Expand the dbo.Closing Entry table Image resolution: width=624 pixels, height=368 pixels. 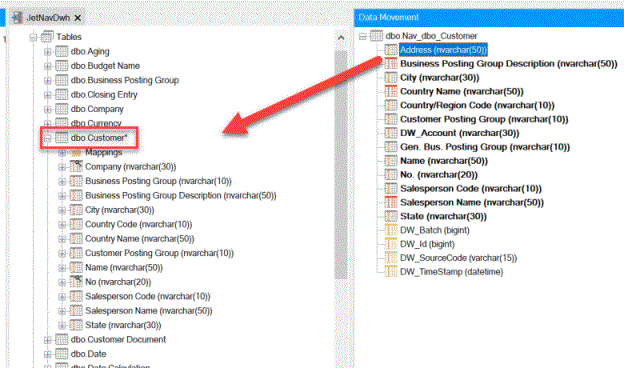pyautogui.click(x=48, y=95)
